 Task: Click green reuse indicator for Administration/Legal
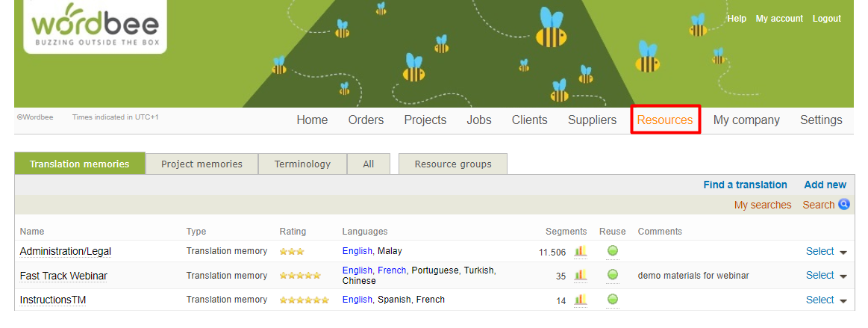(613, 251)
